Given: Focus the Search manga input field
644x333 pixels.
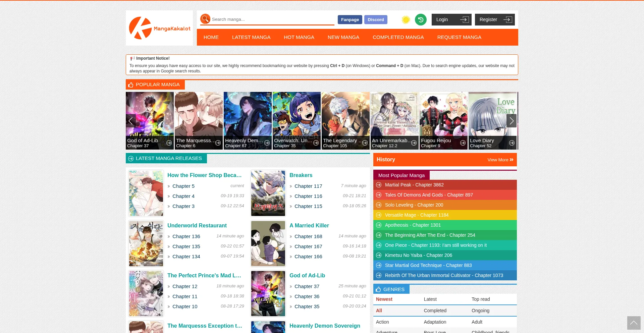Looking at the screenshot, I should pos(272,19).
